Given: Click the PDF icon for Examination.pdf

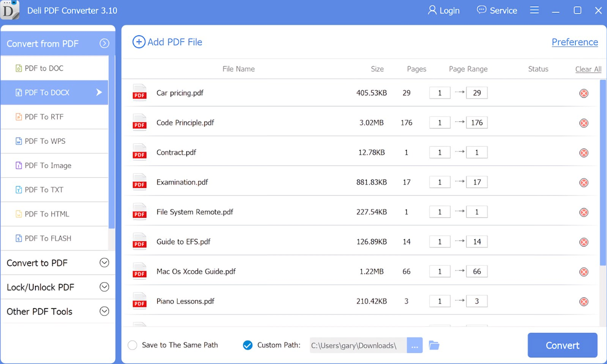Looking at the screenshot, I should [x=140, y=182].
